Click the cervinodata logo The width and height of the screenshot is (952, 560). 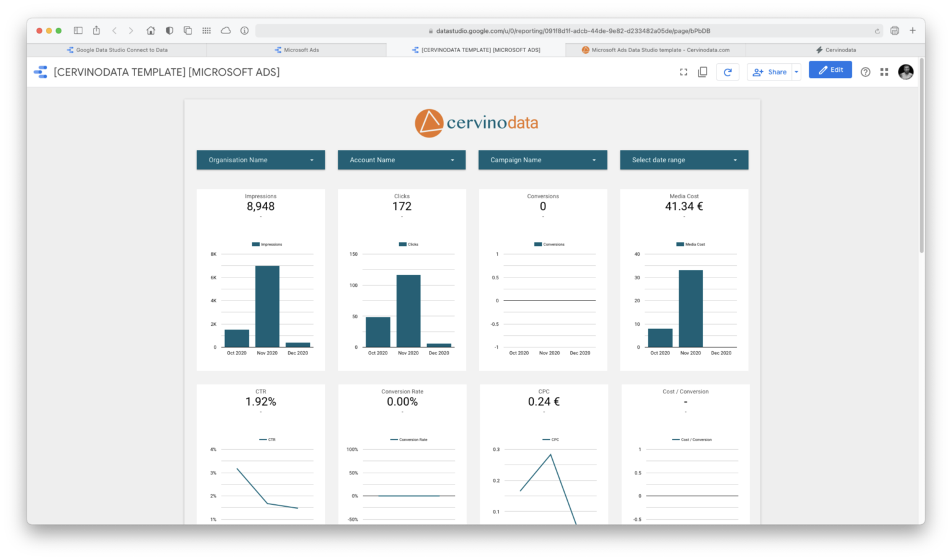476,123
